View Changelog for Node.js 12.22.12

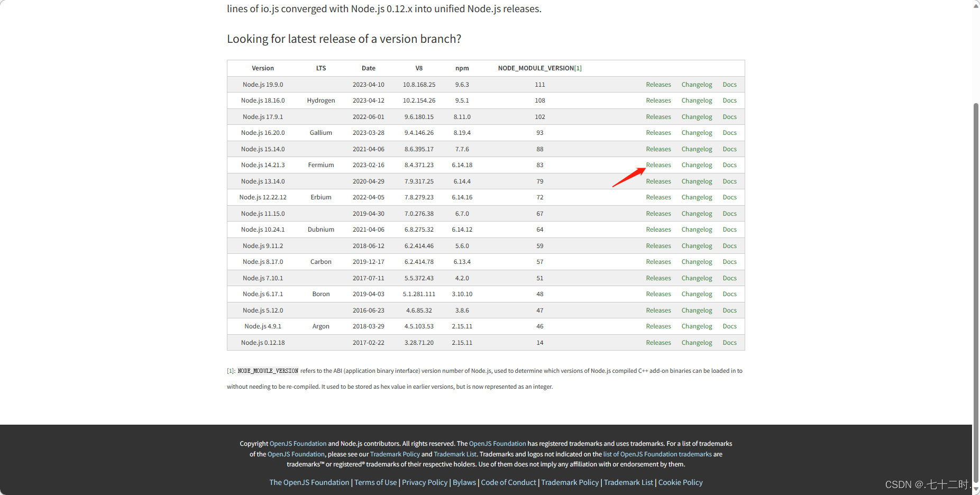(x=697, y=197)
